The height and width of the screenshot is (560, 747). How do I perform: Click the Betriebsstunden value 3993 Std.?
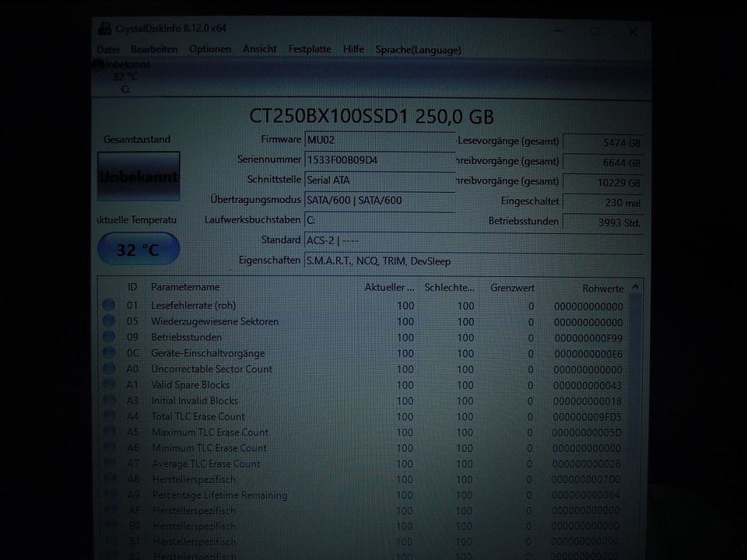pos(603,222)
